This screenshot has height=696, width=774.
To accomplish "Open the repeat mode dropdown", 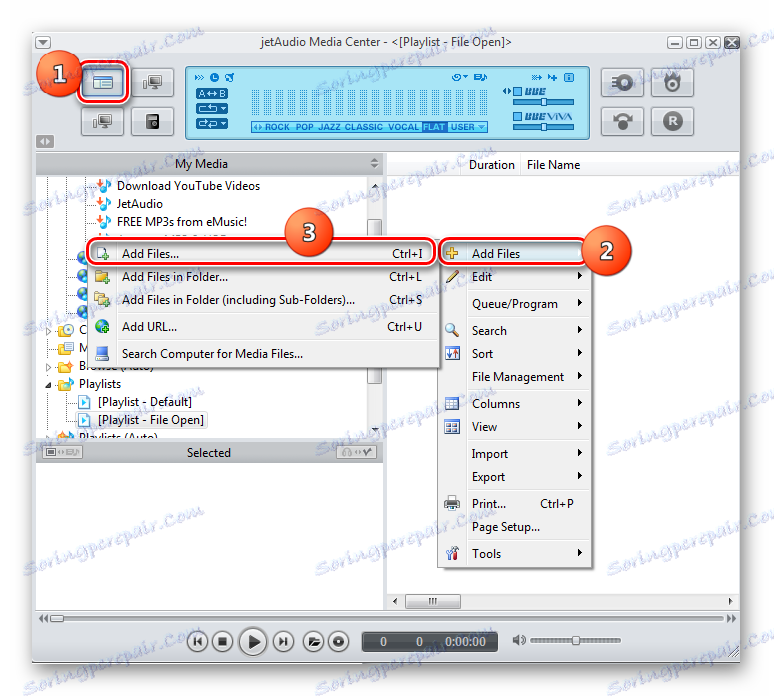I will (212, 108).
